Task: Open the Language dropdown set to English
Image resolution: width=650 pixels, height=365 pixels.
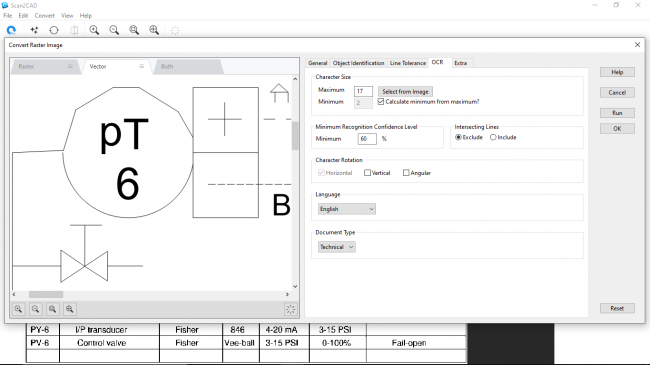Action: tap(347, 209)
